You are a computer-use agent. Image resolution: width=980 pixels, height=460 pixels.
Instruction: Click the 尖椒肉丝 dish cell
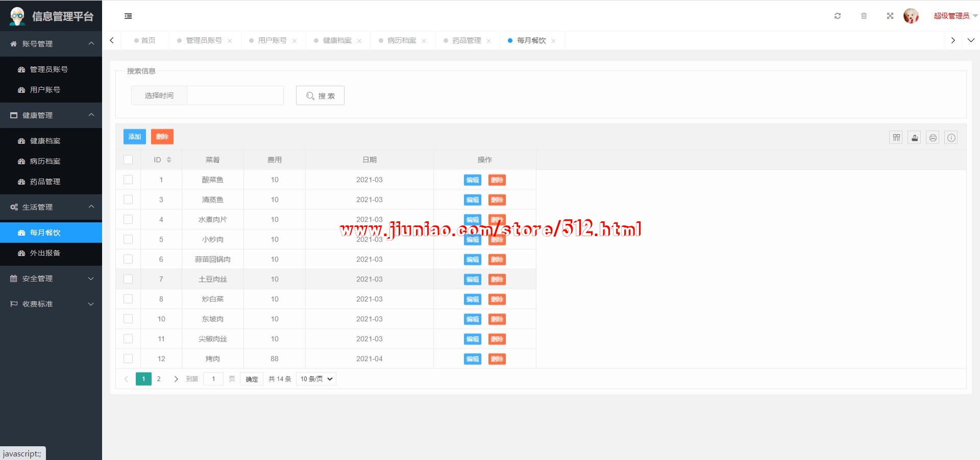point(213,339)
